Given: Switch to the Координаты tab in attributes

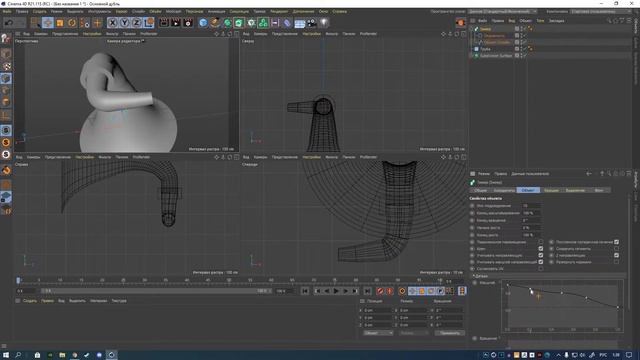Looking at the screenshot, I should point(504,190).
